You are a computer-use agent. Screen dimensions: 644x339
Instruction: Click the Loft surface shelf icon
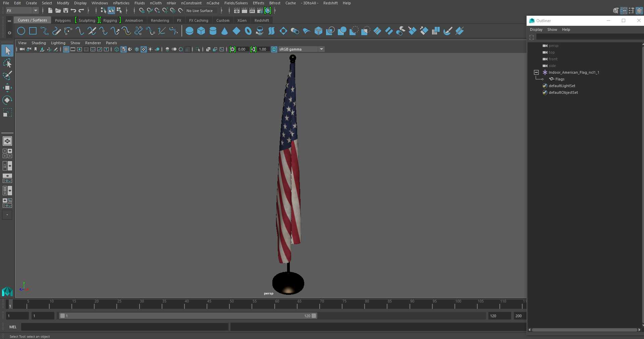click(272, 31)
